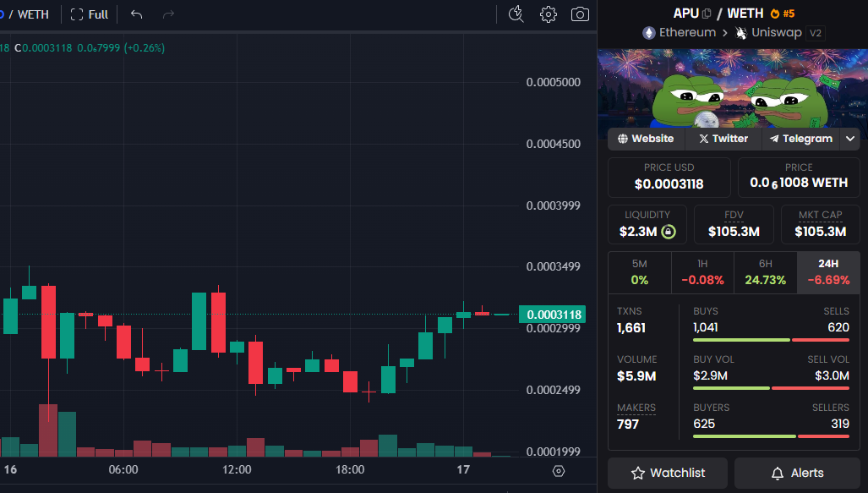Click the BUY VOL $2.9M value

click(x=710, y=375)
